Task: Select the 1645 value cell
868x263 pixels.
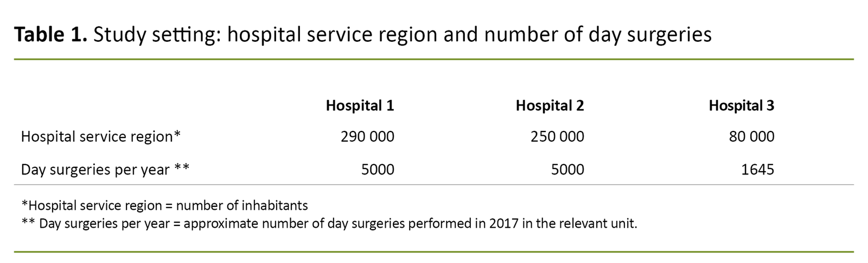Action: pos(757,170)
